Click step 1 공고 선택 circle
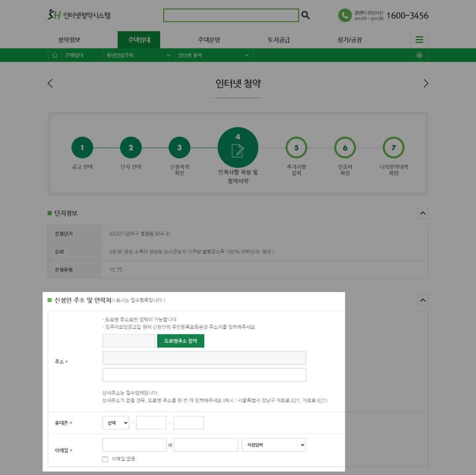476x475 pixels. (x=82, y=147)
